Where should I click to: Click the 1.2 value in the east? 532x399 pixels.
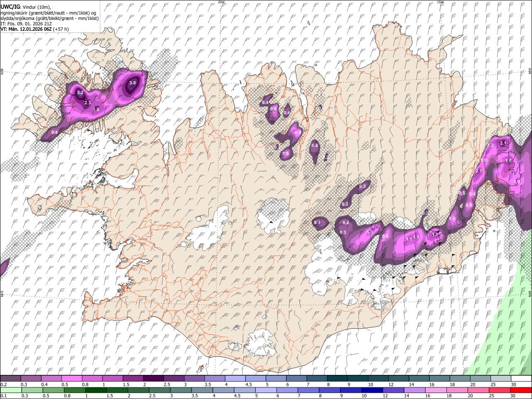pos(490,145)
